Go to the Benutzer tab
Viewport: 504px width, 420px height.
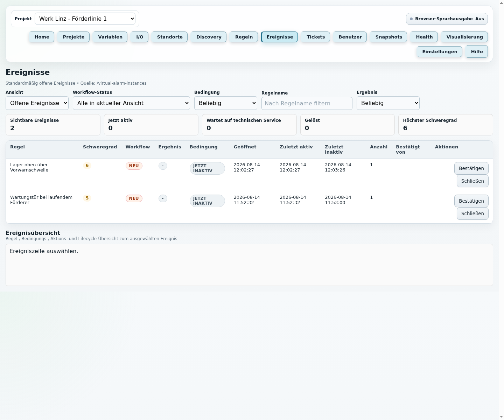[350, 37]
